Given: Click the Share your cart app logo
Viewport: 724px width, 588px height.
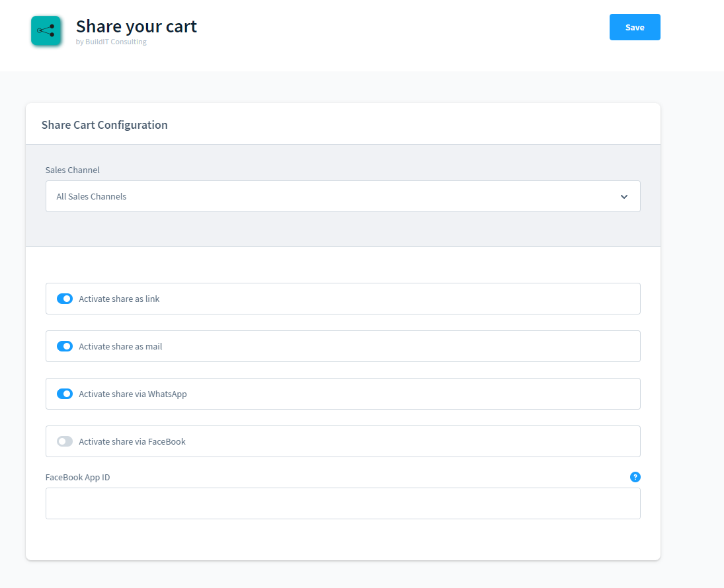Looking at the screenshot, I should pyautogui.click(x=46, y=30).
